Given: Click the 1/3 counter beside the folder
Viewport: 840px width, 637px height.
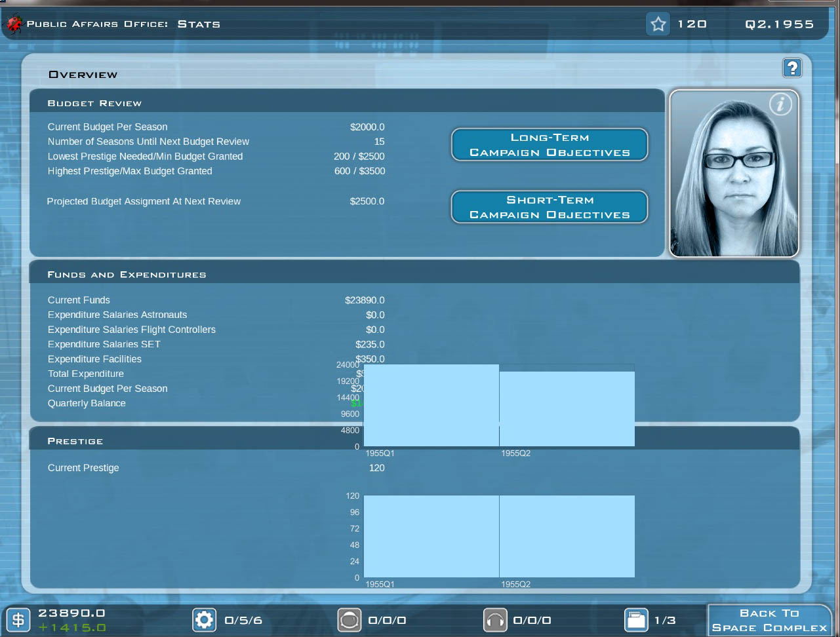Looking at the screenshot, I should click(x=665, y=620).
